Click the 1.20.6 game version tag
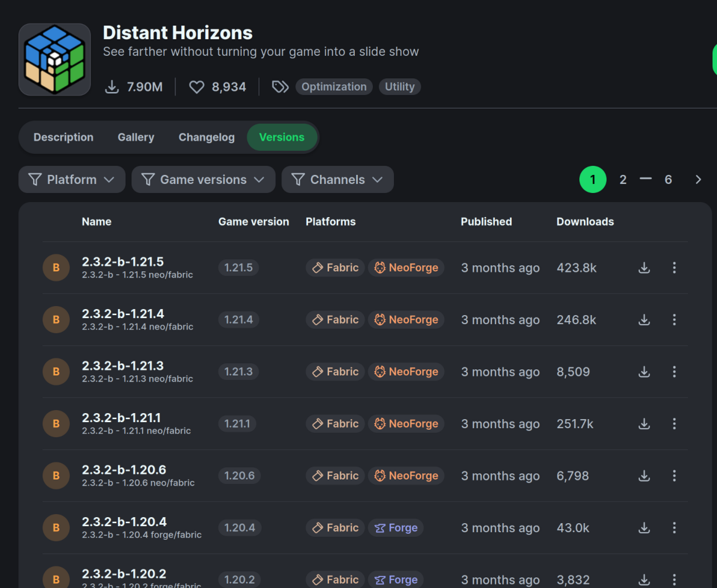The height and width of the screenshot is (588, 717). point(240,476)
